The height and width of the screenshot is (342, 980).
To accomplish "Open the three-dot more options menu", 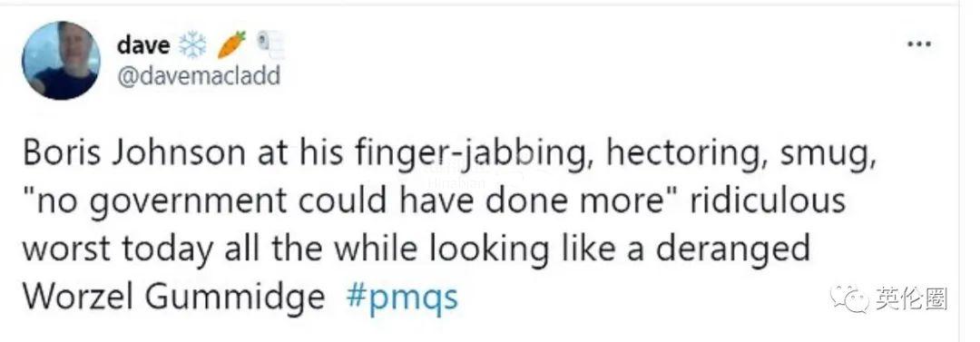I will tap(919, 44).
